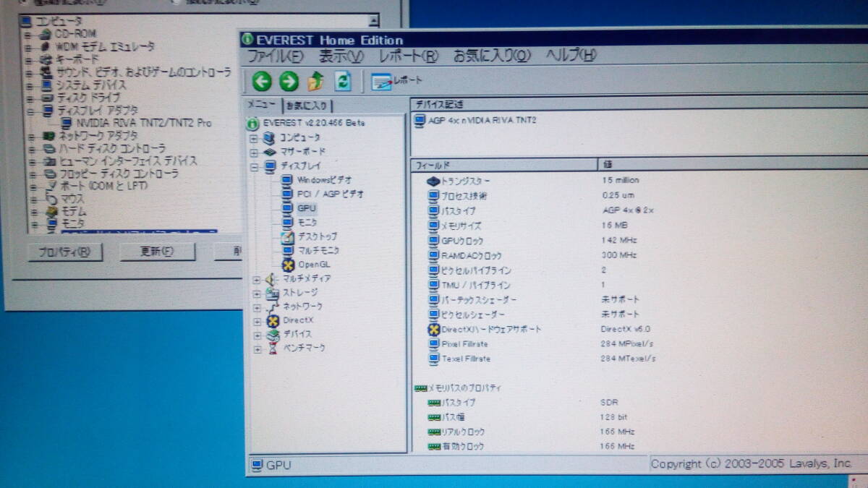Expand the コンピュータ node in EVEREST tree
Image resolution: width=868 pixels, height=488 pixels.
[x=255, y=137]
